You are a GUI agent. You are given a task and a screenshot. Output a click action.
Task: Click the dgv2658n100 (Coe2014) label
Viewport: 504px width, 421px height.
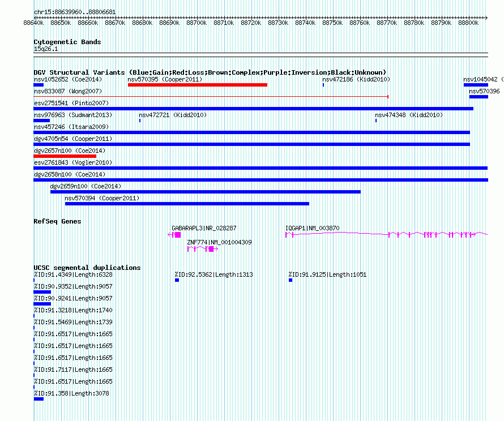(x=70, y=174)
